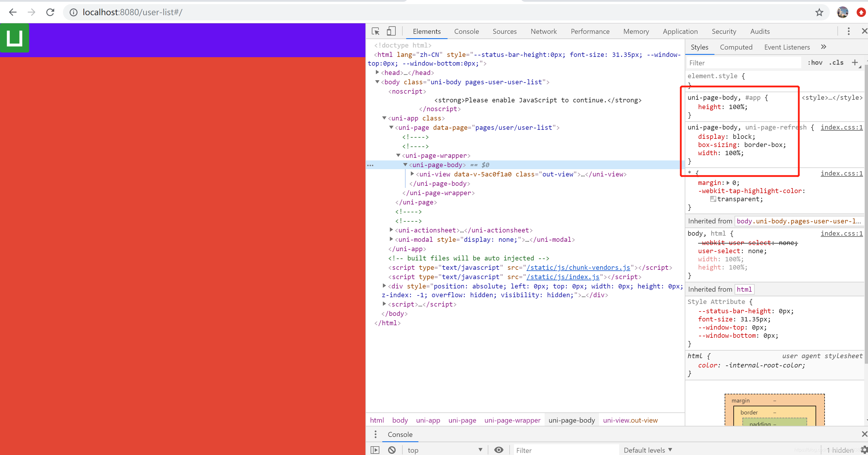Create a live expression with the eye
This screenshot has height=455, width=868.
[499, 450]
